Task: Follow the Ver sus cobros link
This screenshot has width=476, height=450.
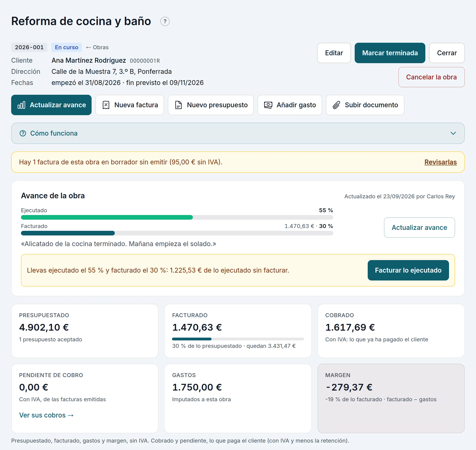Action: pos(46,415)
